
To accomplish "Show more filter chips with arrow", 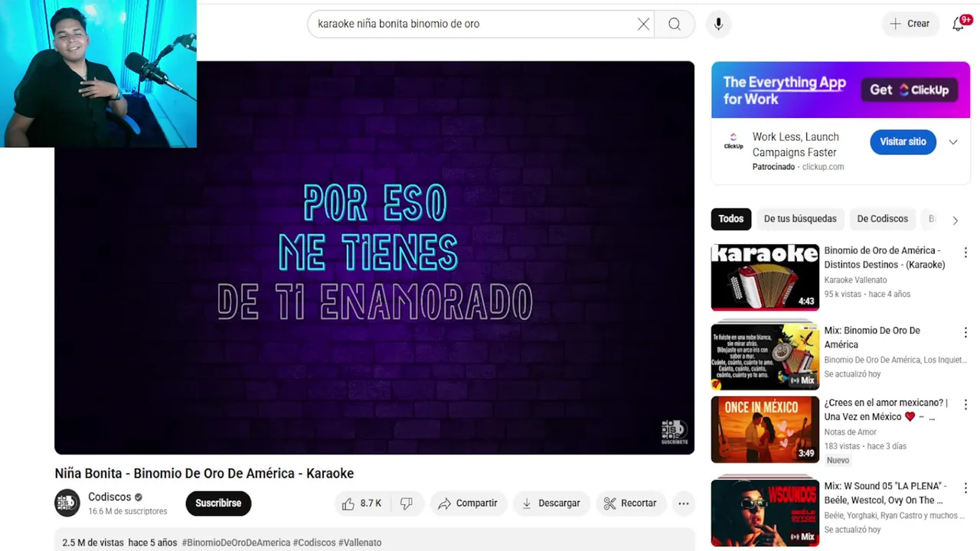I will pyautogui.click(x=955, y=220).
